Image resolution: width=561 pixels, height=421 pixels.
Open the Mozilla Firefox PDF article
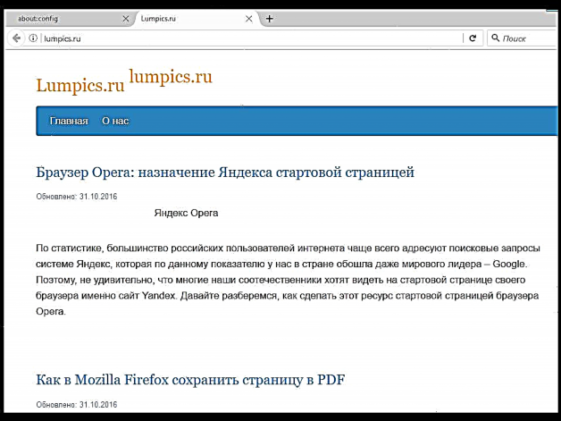tap(190, 380)
